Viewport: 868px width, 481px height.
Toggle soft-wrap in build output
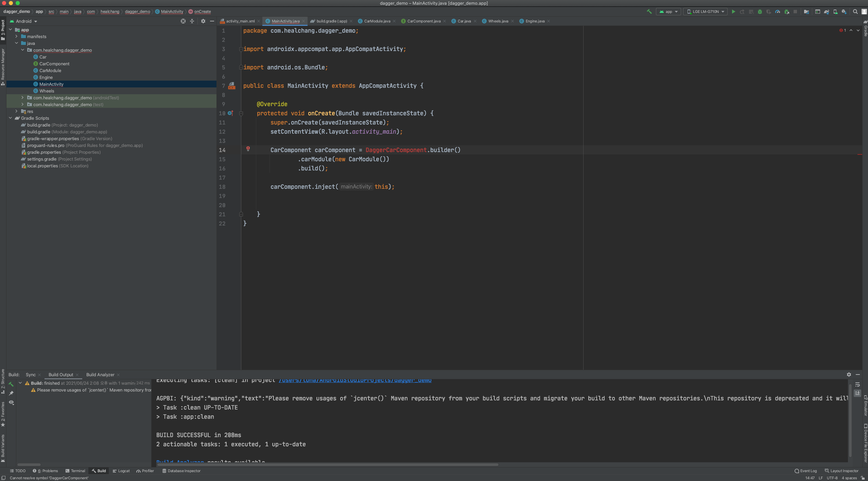[x=857, y=385]
